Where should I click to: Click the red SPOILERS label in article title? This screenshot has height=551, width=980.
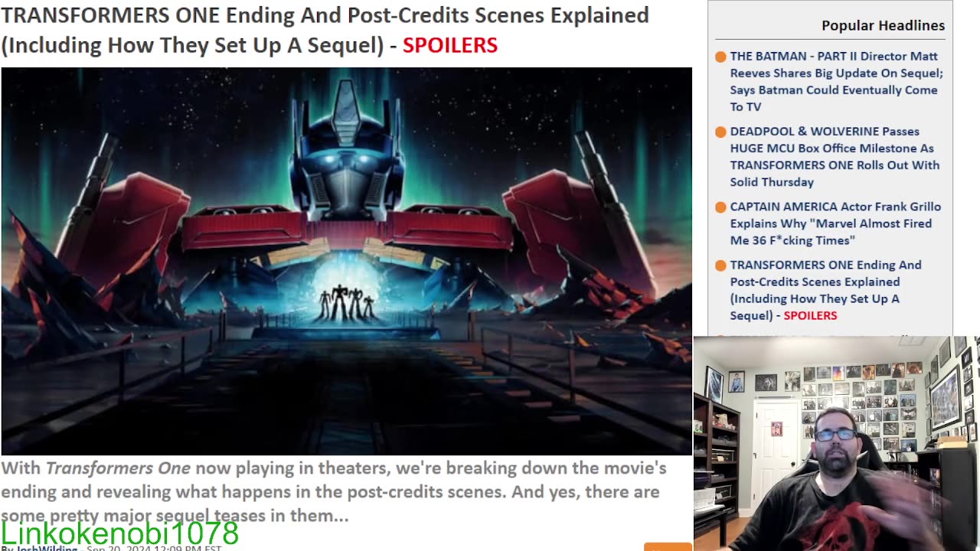[450, 45]
